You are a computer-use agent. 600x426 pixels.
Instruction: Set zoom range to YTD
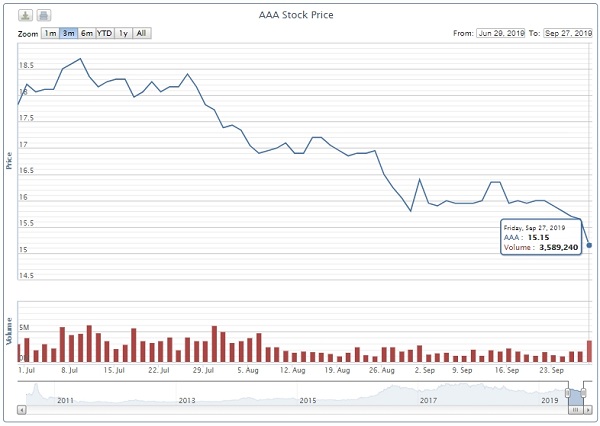[104, 33]
